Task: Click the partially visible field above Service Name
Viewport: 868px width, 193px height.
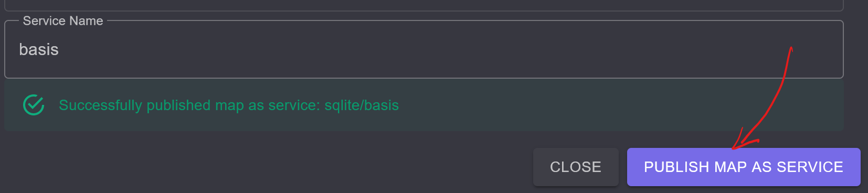Action: (x=424, y=5)
